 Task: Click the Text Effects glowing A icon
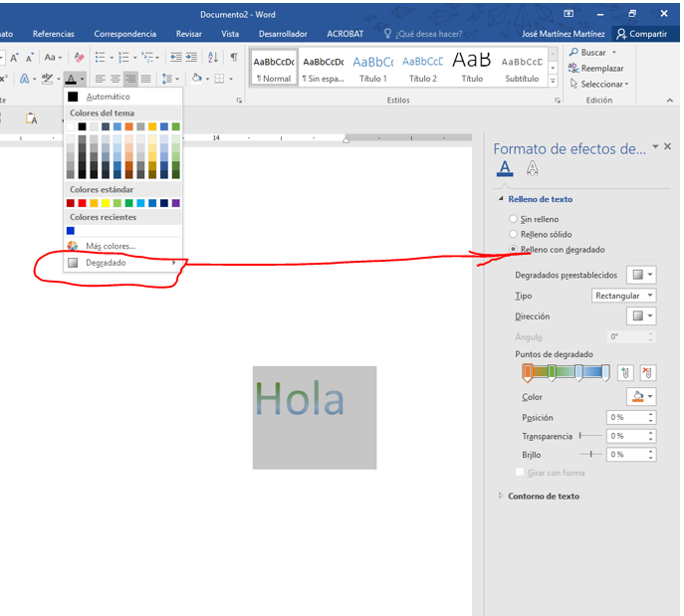25,79
